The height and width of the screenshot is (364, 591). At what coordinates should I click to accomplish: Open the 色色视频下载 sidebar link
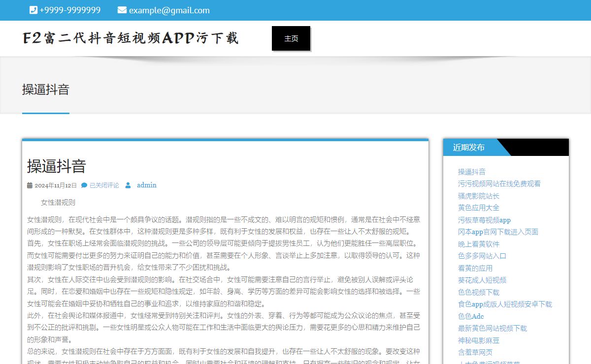(479, 292)
